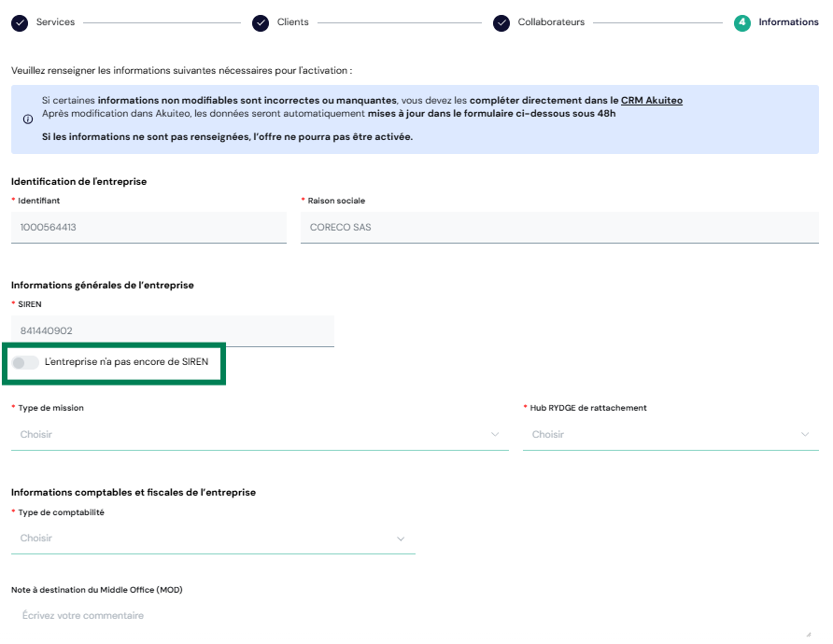Go to the Collaborateurs step label
Image resolution: width=833 pixels, height=644 pixels.
point(551,22)
